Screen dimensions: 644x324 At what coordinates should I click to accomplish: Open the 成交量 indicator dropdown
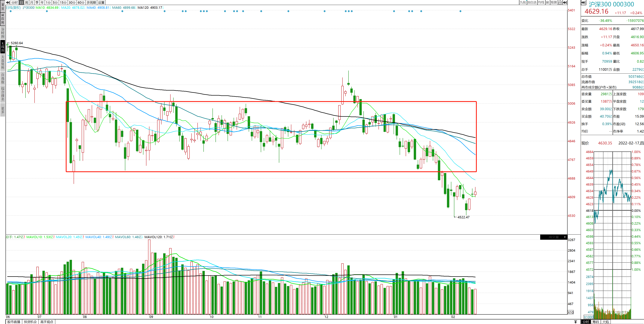pos(554,237)
